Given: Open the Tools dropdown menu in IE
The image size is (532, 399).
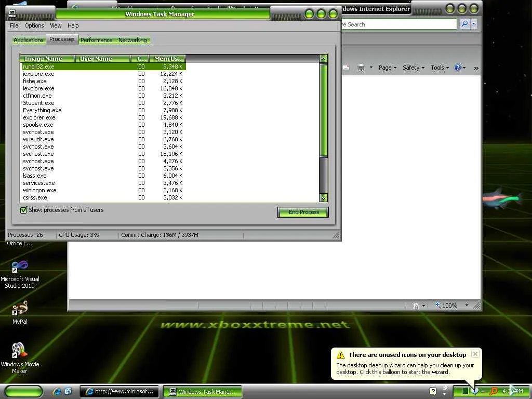Looking at the screenshot, I should (440, 68).
